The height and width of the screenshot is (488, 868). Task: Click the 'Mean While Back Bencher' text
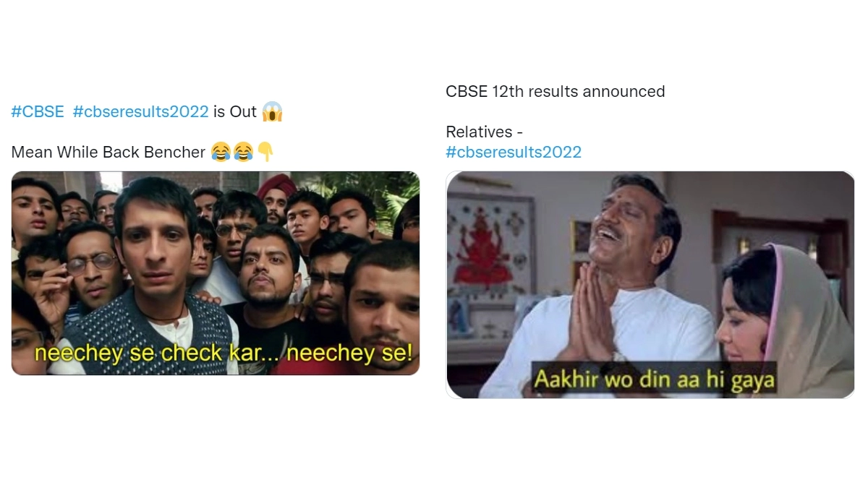pos(109,153)
